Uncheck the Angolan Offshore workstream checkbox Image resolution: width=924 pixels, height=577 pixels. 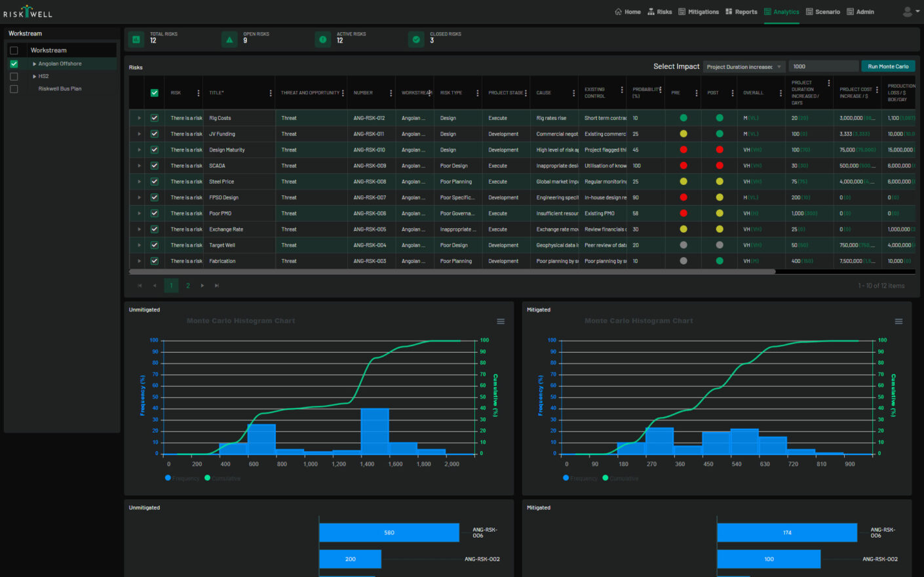(14, 64)
